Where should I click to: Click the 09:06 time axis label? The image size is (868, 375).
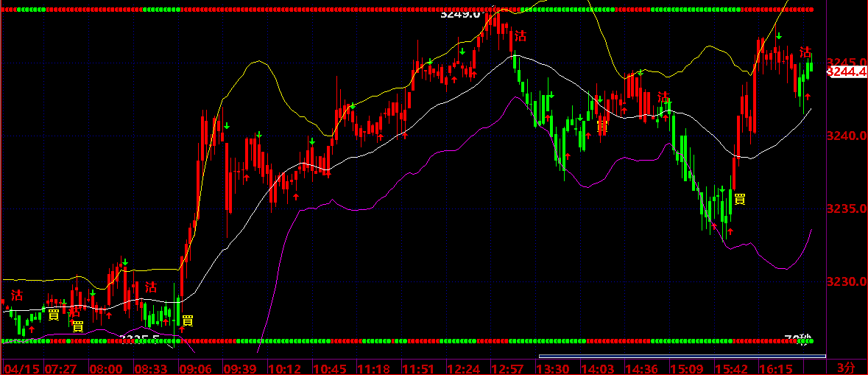195,368
